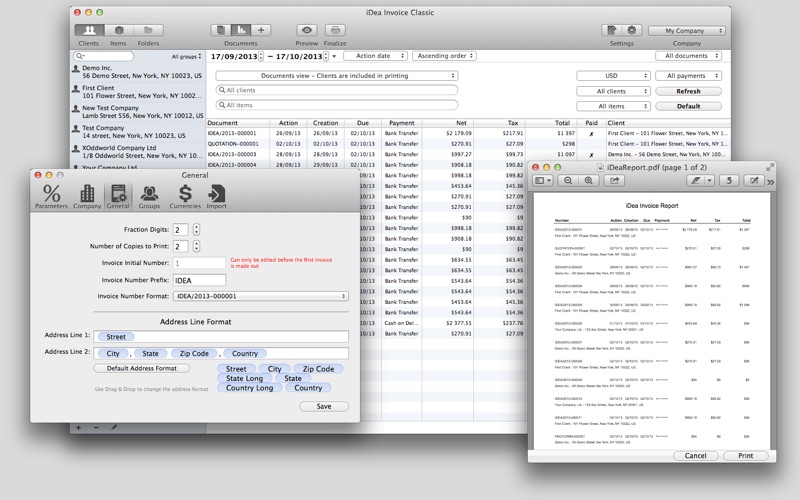
Task: Click the Preview eye icon
Action: click(307, 31)
